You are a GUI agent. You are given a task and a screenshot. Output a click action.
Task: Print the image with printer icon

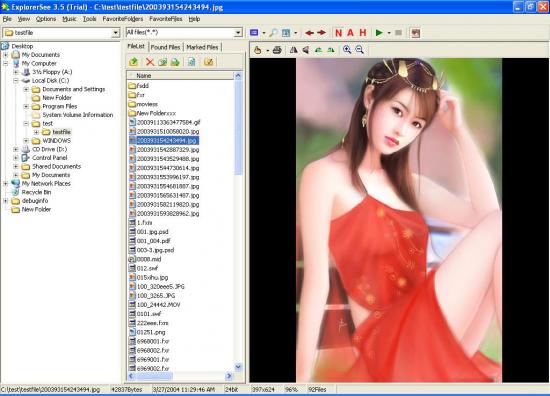277,50
